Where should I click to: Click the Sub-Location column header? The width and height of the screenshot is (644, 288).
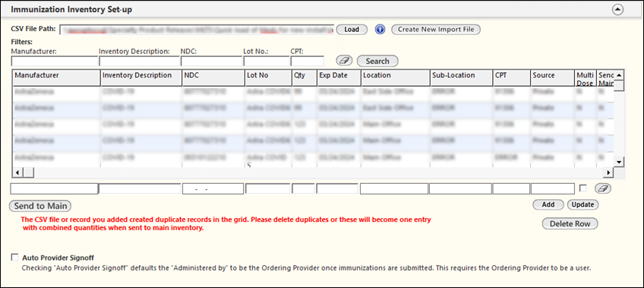coord(461,78)
